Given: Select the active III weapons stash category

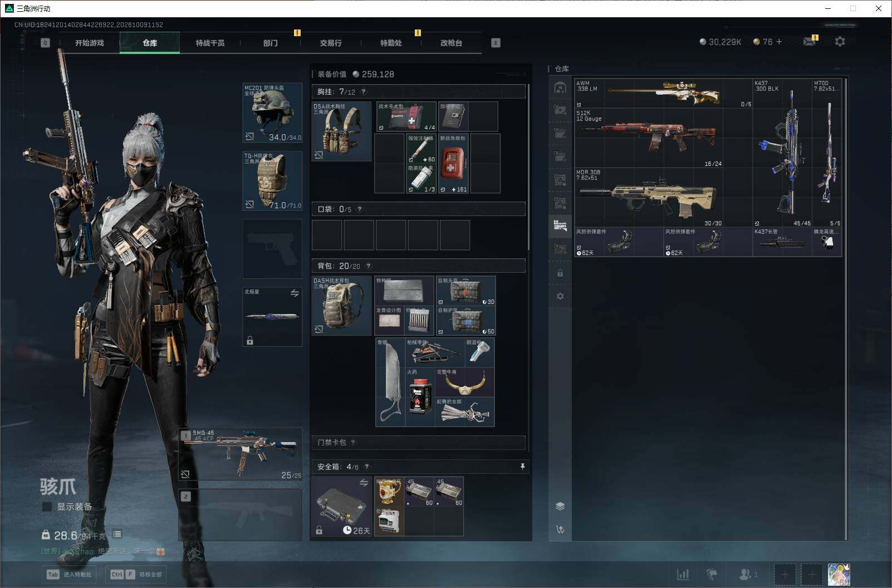Looking at the screenshot, I should point(560,226).
